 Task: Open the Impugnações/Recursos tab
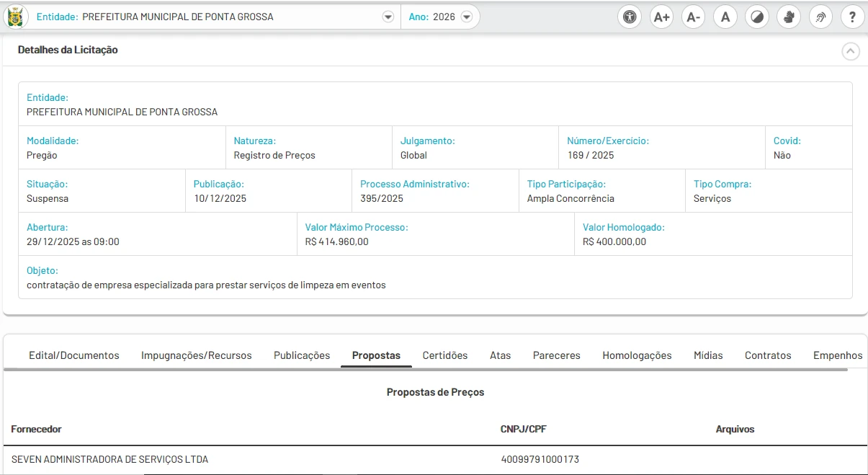(x=197, y=355)
